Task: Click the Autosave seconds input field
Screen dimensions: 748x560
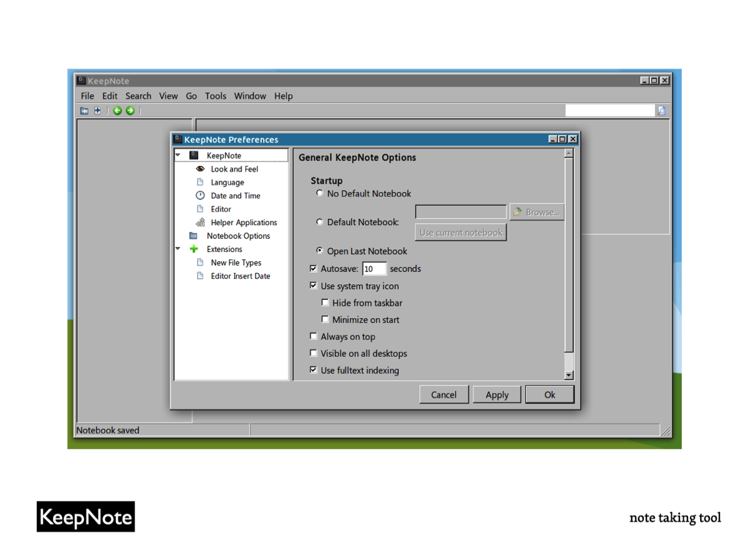Action: [x=374, y=269]
